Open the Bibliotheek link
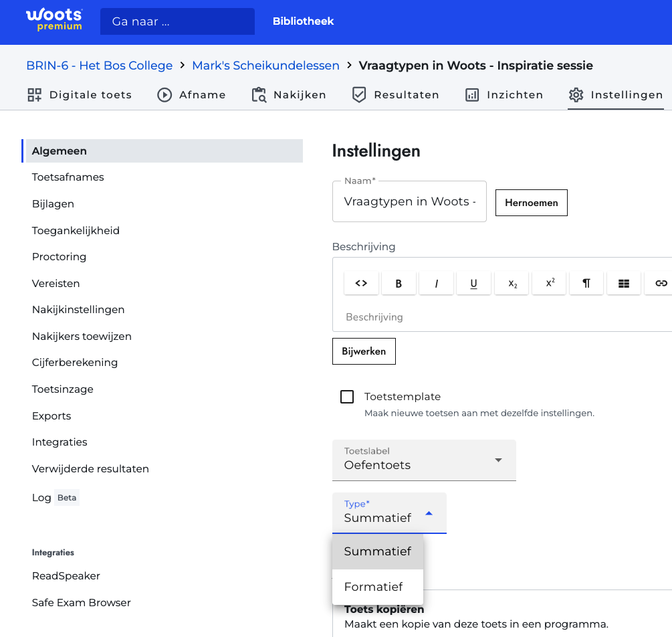This screenshot has height=637, width=672. (303, 21)
